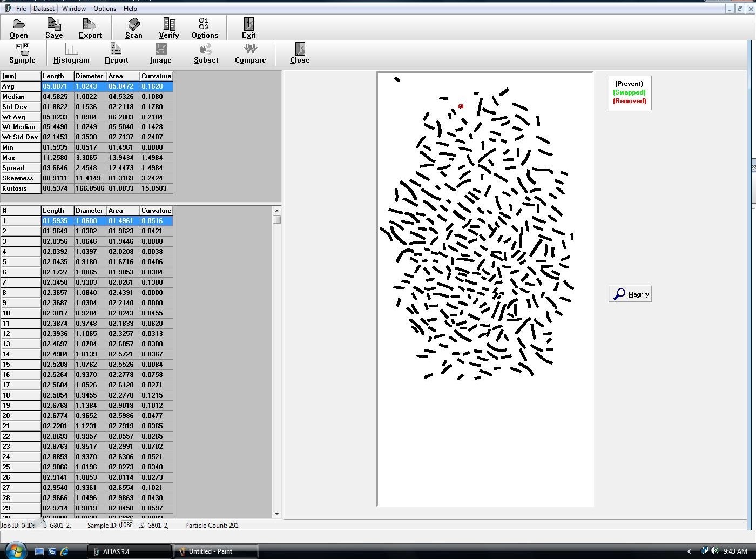
Task: Click the Sample toolbar icon
Action: pyautogui.click(x=22, y=53)
